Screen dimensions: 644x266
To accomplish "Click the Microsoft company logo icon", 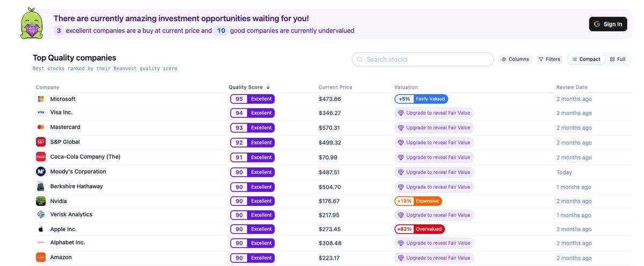I will [40, 99].
